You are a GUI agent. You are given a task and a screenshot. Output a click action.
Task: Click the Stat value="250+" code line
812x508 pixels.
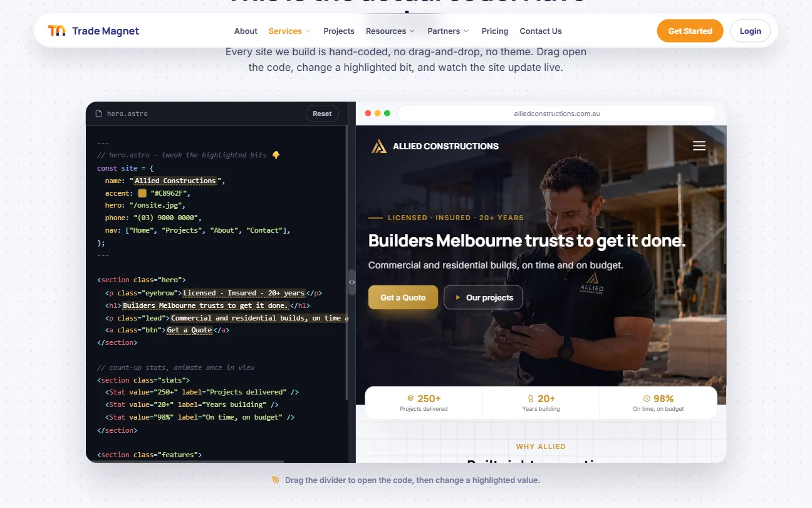(202, 392)
